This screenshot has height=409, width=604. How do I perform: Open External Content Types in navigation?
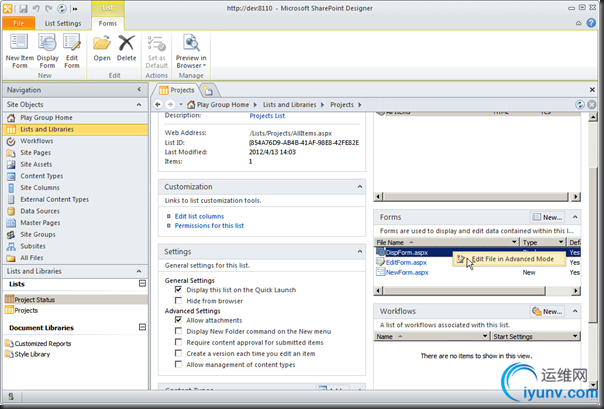coord(54,199)
